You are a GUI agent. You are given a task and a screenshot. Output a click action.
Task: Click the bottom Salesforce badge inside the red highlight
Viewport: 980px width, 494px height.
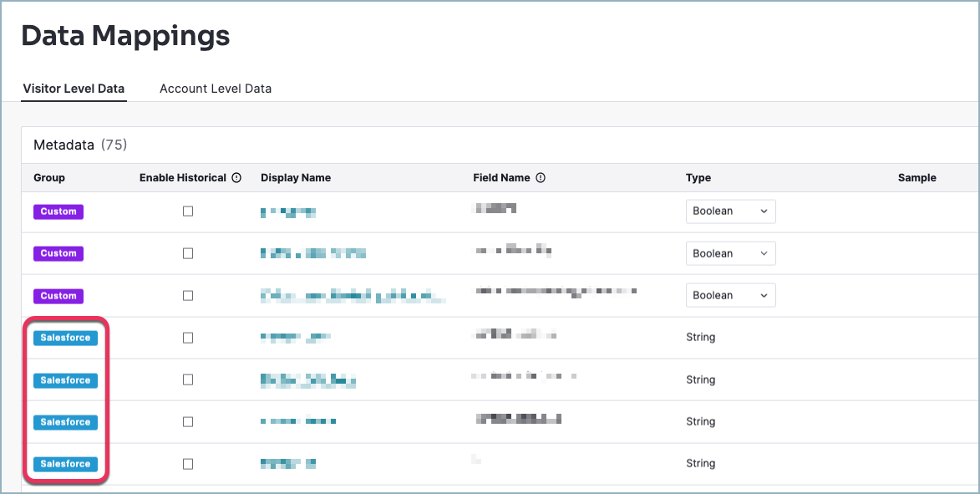click(x=65, y=463)
